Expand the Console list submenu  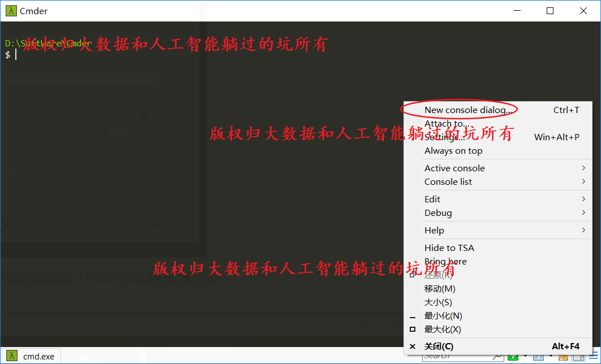[497, 182]
